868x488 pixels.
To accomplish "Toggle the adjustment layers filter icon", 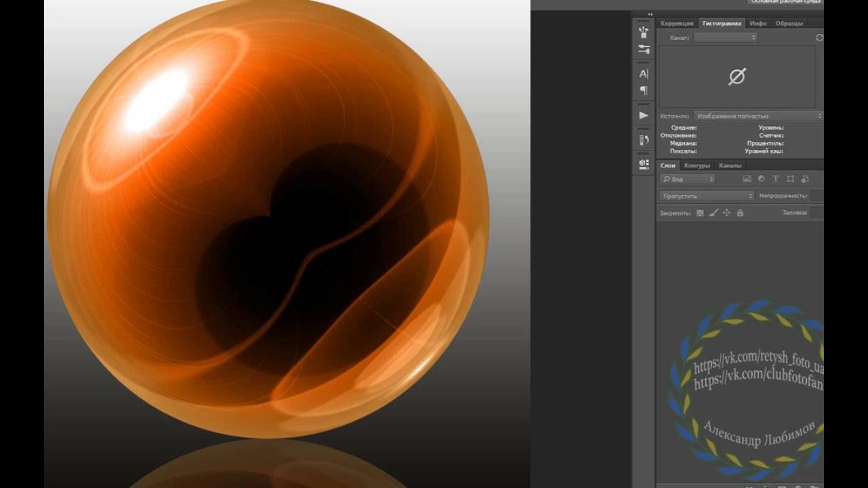I will [x=762, y=179].
